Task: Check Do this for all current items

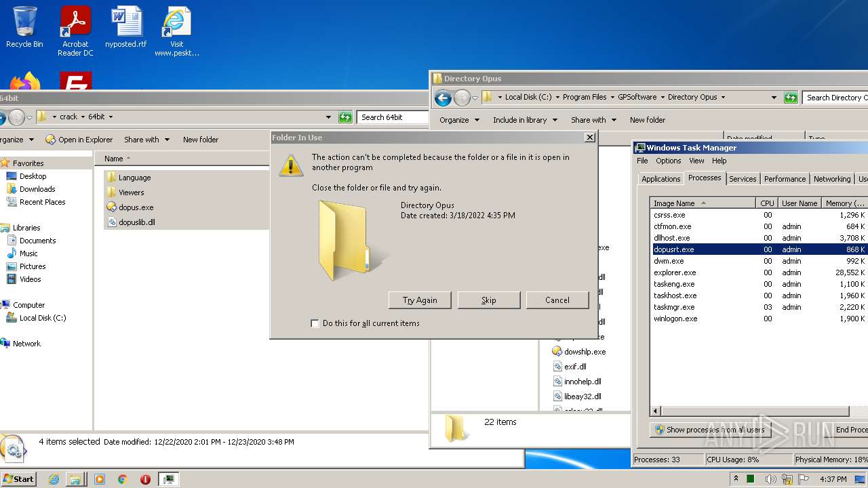Action: (x=315, y=323)
